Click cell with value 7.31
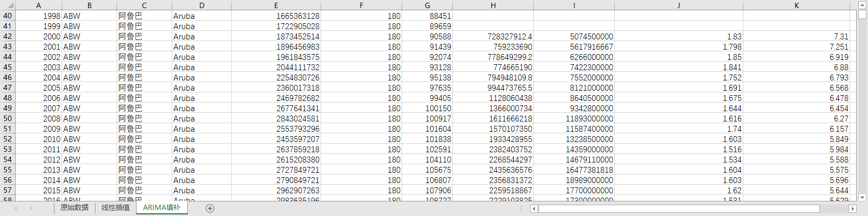 pos(797,37)
